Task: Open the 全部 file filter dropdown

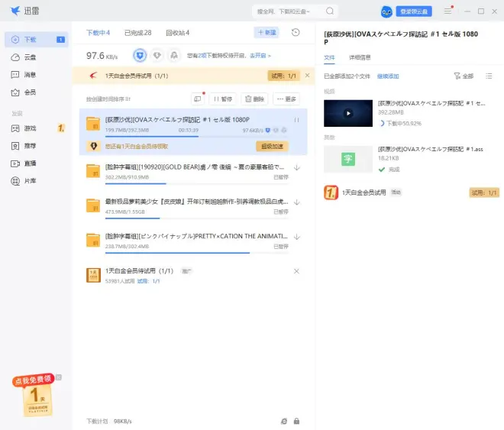Action: click(464, 76)
